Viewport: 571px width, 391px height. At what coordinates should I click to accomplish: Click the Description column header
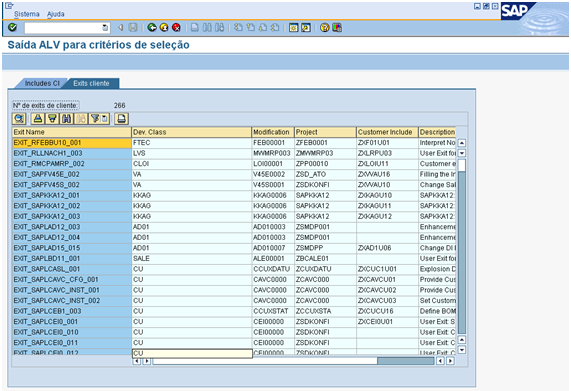pyautogui.click(x=437, y=132)
